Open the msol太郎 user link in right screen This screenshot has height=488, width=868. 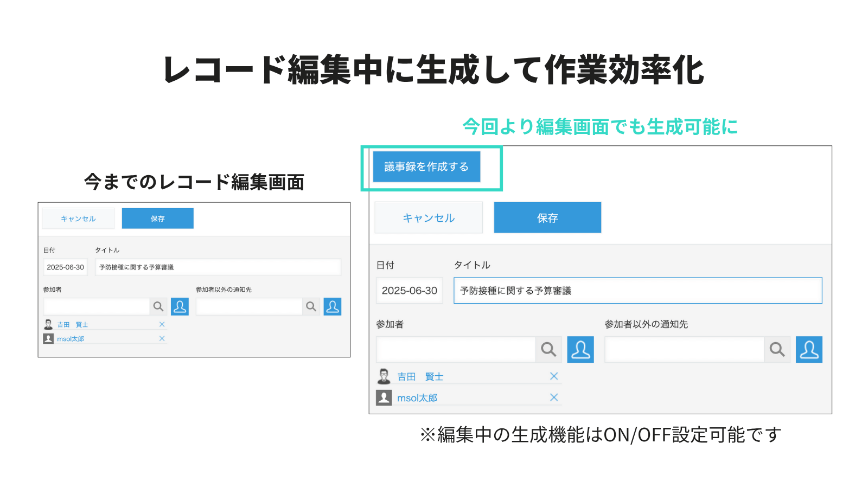tap(417, 398)
